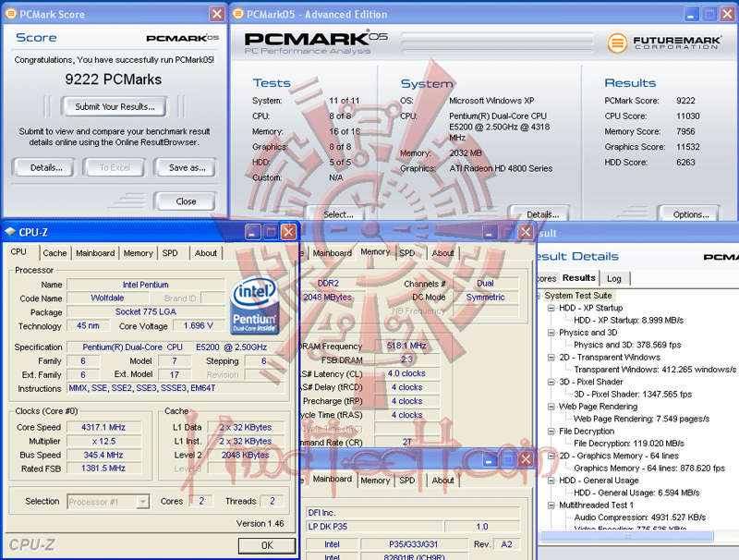Click Futuremark orange logo icon
739x560 pixels.
click(617, 43)
